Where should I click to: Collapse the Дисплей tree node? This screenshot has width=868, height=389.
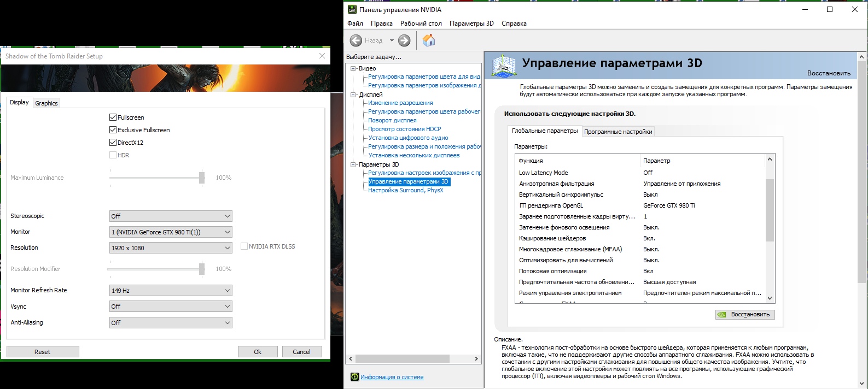coord(353,95)
